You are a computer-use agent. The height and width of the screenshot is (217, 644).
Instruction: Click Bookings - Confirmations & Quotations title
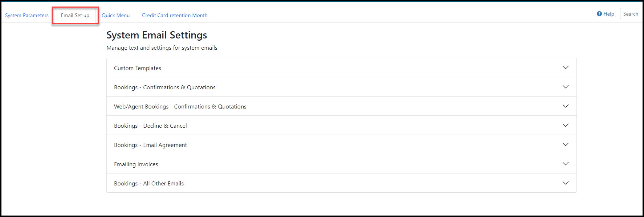pos(164,87)
